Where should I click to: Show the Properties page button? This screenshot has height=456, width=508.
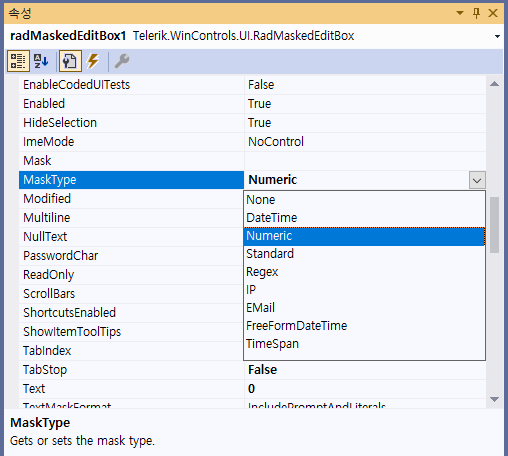[70, 61]
